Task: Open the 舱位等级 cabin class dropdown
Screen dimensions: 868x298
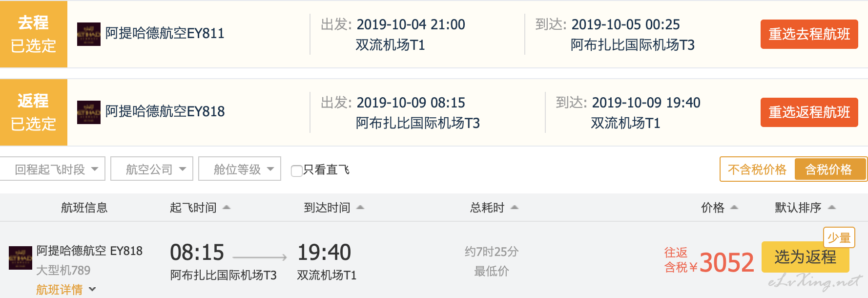Action: [240, 169]
